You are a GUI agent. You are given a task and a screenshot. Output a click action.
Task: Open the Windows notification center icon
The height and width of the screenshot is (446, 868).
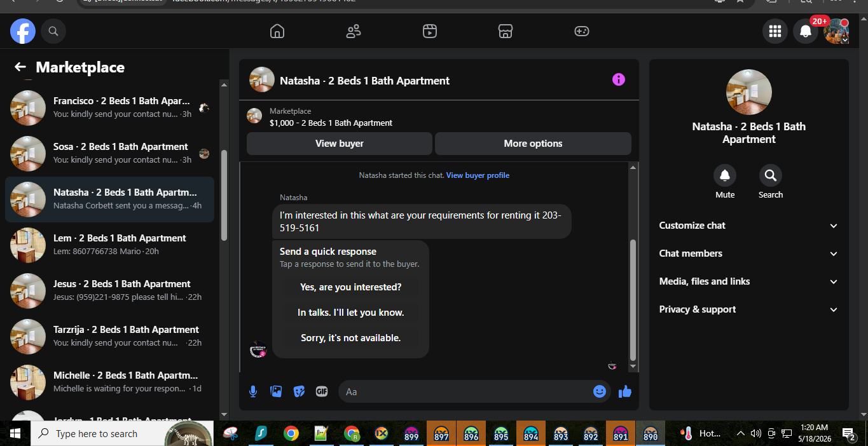pyautogui.click(x=848, y=433)
